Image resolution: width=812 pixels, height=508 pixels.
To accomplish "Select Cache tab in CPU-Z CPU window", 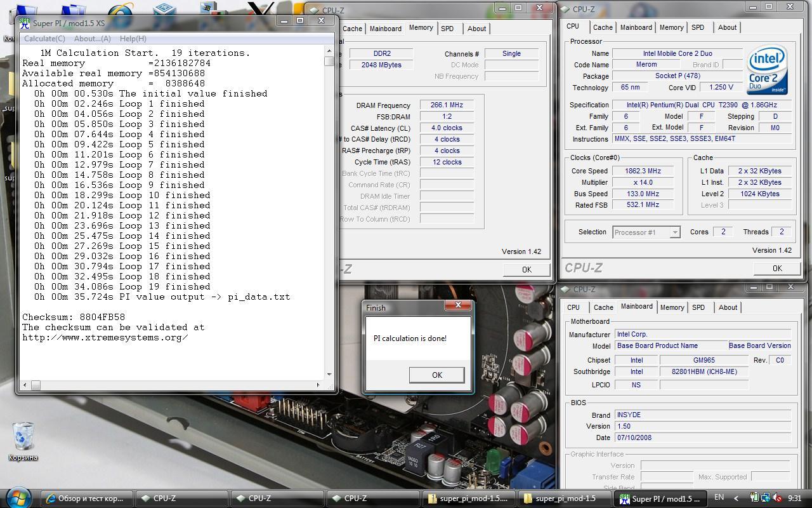I will pos(603,27).
